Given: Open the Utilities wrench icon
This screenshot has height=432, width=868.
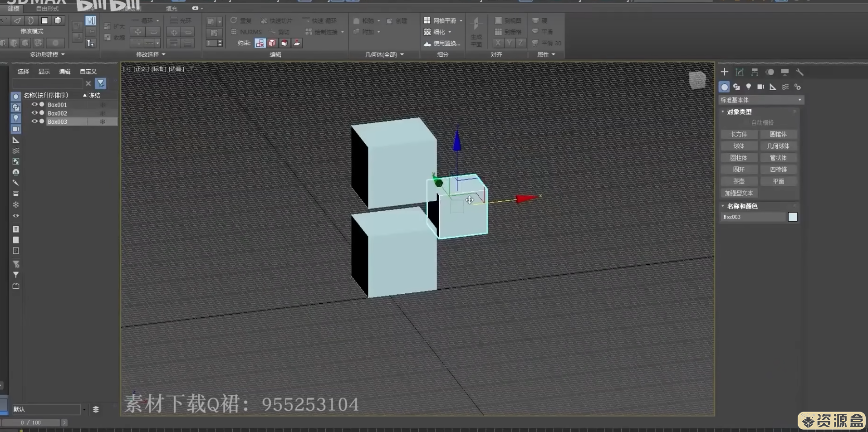Looking at the screenshot, I should click(799, 72).
